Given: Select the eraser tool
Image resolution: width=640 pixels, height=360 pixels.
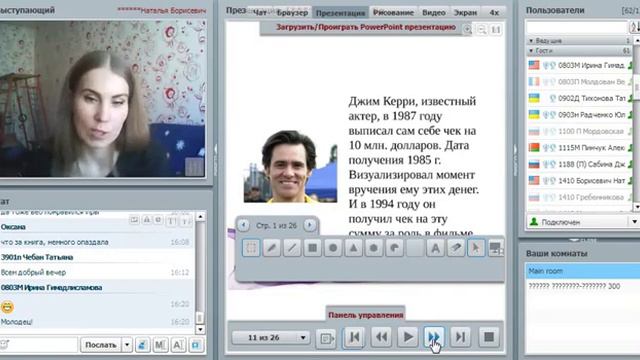Looking at the screenshot, I should (x=456, y=248).
